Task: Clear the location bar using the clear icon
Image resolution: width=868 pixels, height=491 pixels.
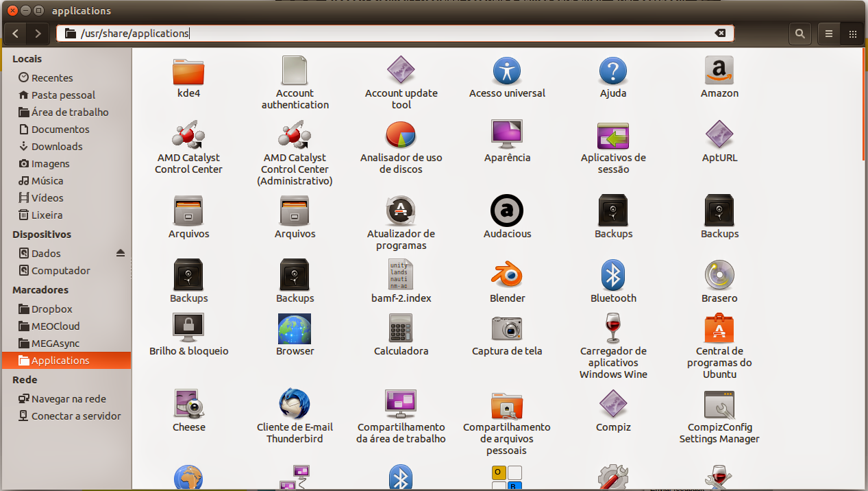Action: (721, 33)
